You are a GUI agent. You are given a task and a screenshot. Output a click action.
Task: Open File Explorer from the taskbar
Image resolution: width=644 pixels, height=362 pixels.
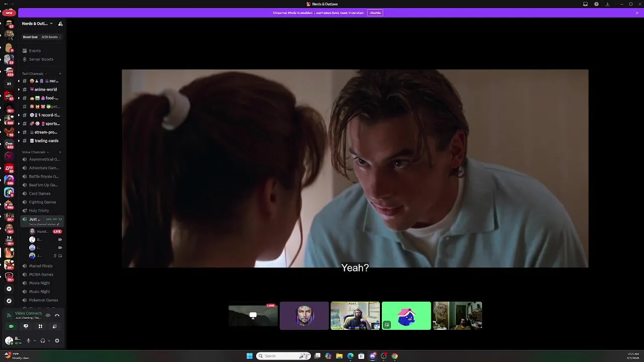339,356
